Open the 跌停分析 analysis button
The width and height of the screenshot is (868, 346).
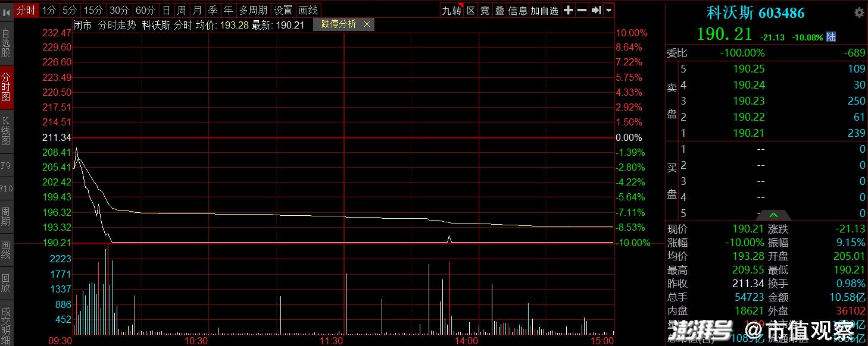339,24
